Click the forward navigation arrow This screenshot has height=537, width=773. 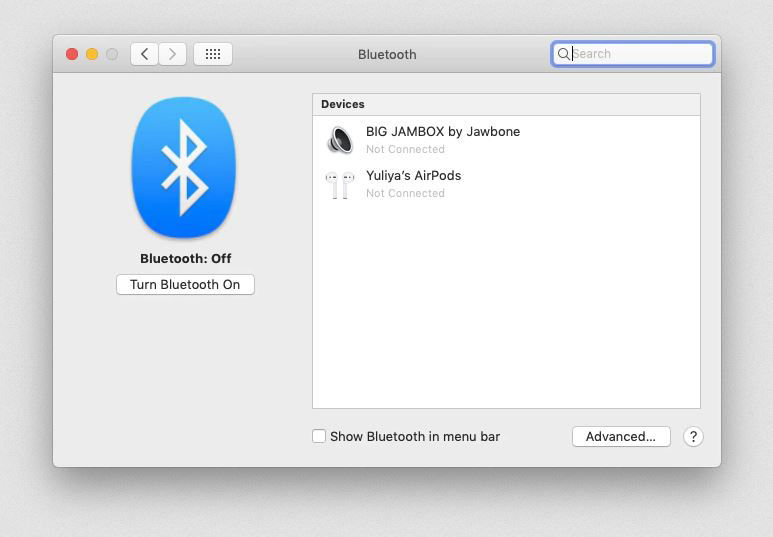[x=172, y=54]
